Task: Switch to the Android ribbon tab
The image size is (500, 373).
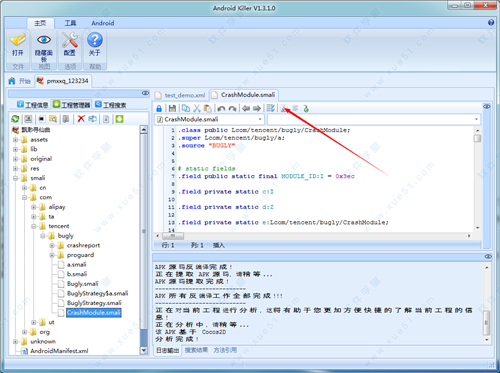Action: click(x=103, y=23)
